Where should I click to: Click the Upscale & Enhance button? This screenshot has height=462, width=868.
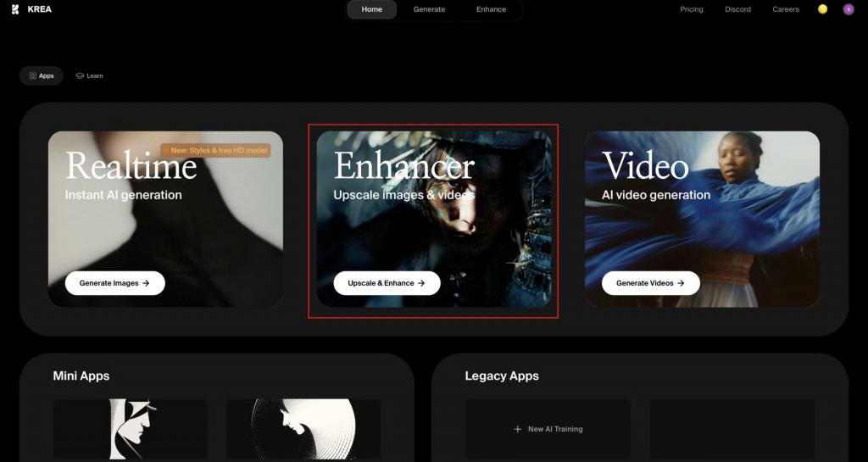387,283
